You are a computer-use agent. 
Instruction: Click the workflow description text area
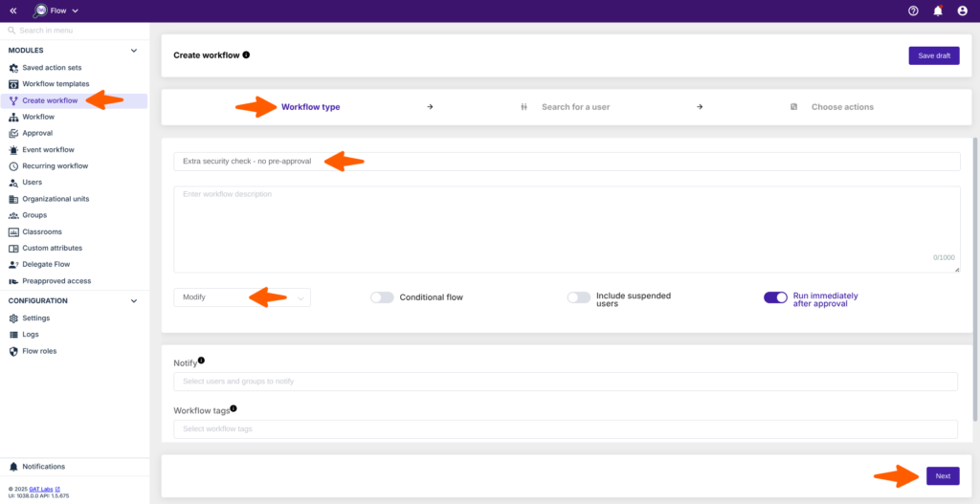(x=567, y=230)
